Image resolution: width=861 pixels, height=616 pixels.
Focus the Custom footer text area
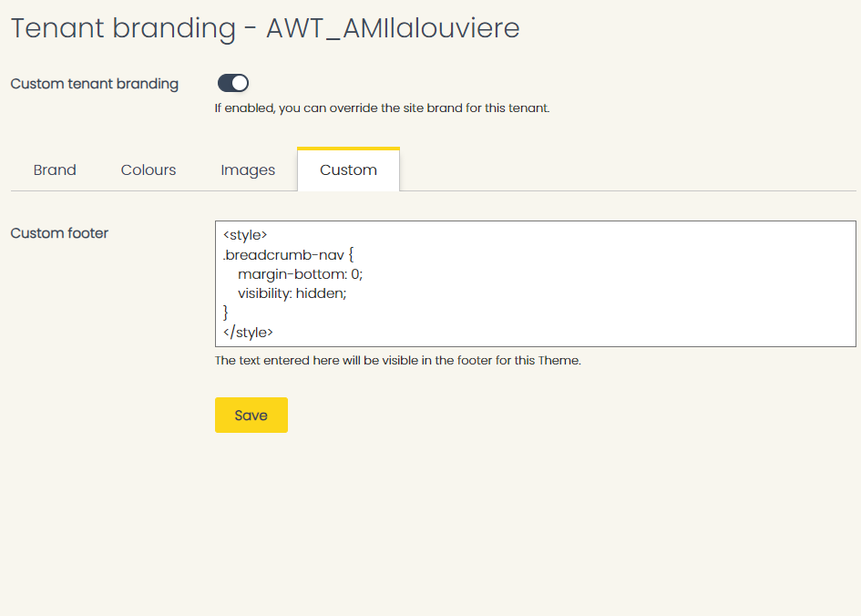point(536,283)
